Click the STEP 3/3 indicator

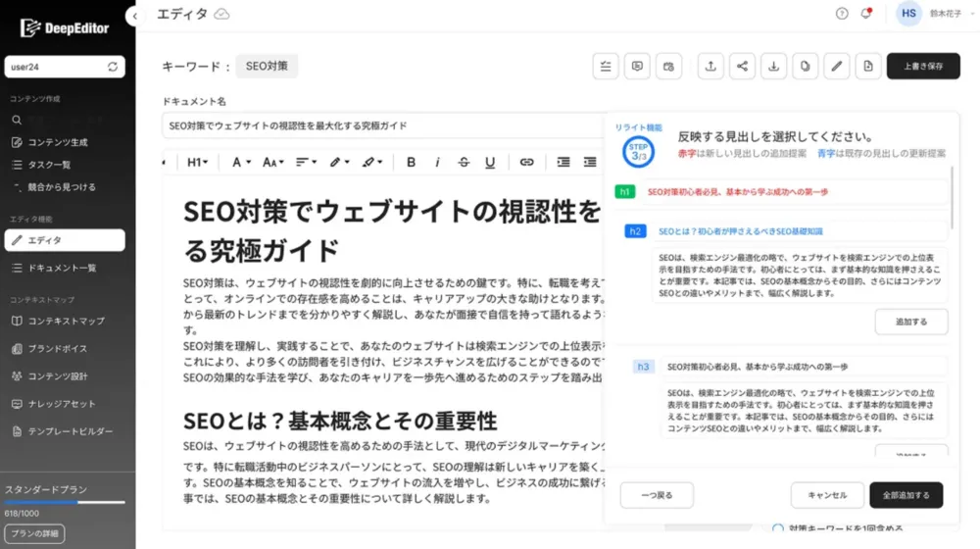point(638,152)
